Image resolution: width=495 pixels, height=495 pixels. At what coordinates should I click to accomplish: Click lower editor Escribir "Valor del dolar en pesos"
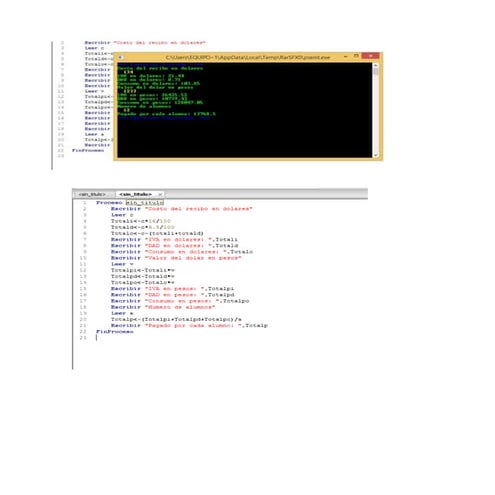tap(176, 258)
